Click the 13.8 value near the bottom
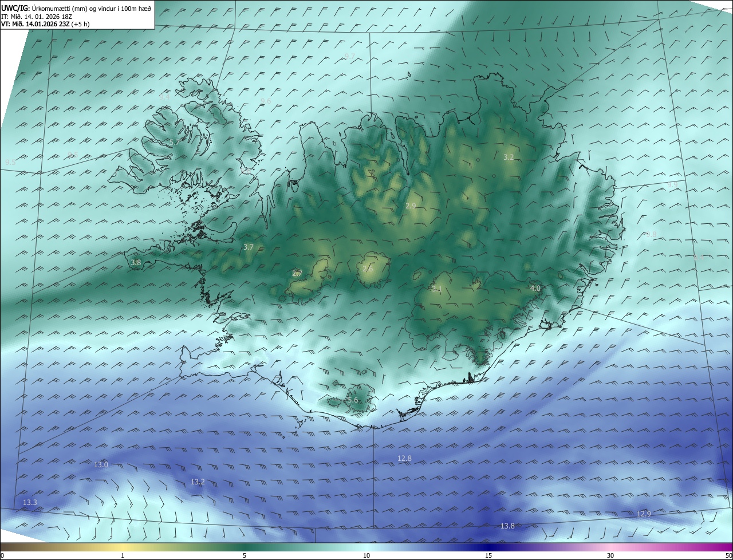This screenshot has height=560, width=733. (x=507, y=526)
